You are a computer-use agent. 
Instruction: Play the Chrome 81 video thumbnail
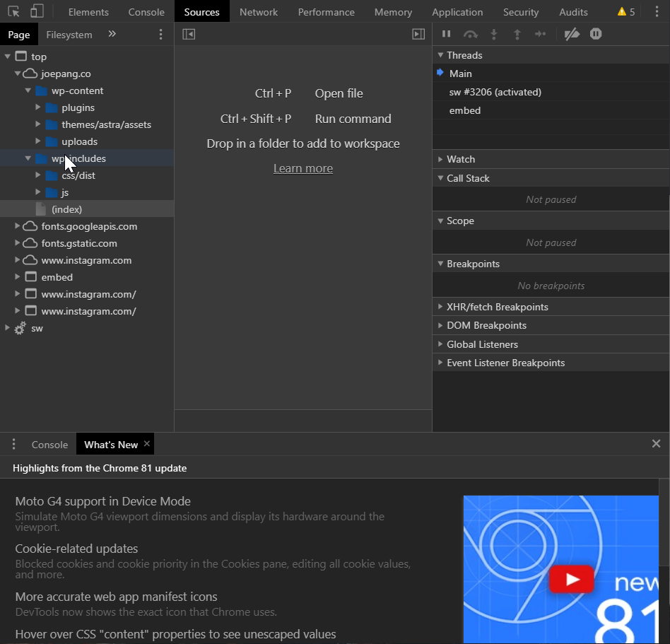point(571,580)
